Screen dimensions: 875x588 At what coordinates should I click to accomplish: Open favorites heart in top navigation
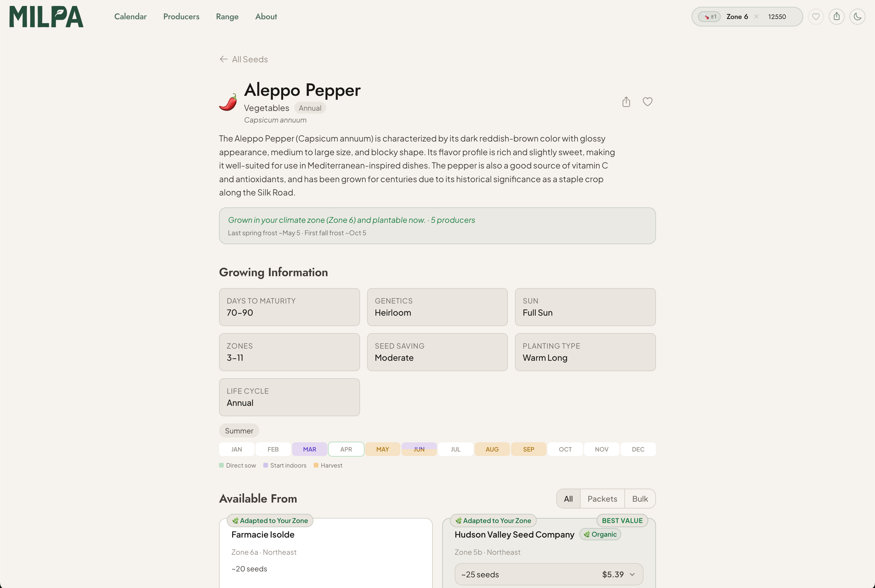pos(816,17)
